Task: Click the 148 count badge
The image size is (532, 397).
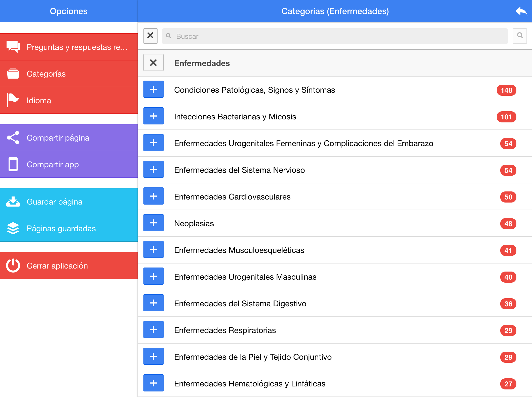Action: pyautogui.click(x=506, y=90)
